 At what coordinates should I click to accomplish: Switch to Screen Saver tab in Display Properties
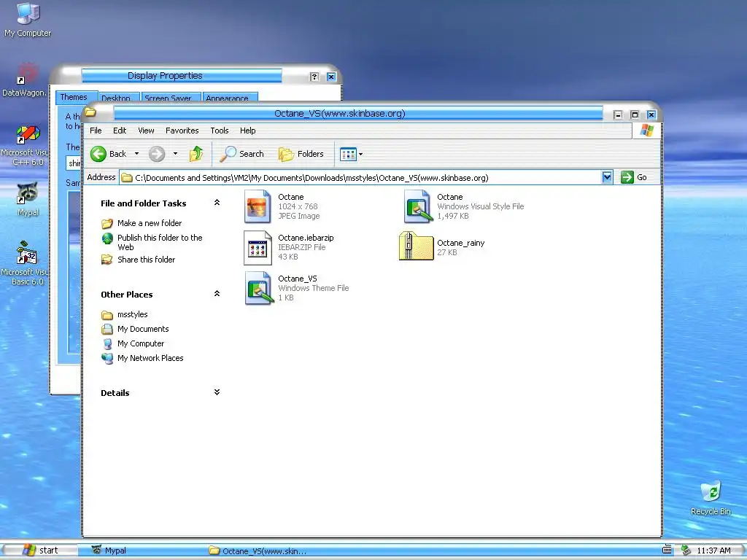170,97
